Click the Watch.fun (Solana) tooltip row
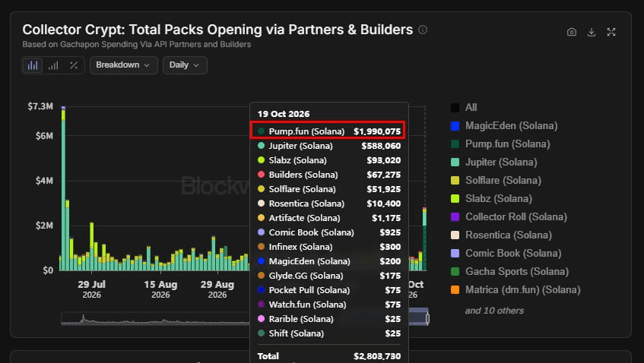 pos(328,305)
